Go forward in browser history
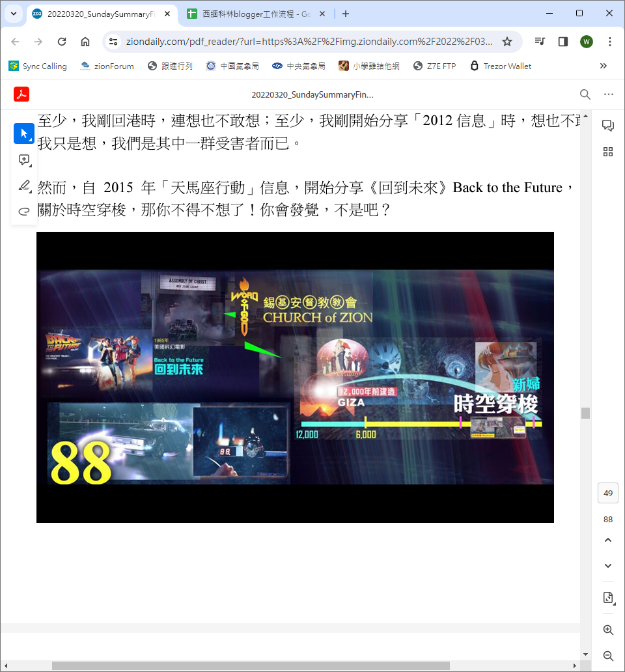Screen dimensions: 625x672 (38, 42)
